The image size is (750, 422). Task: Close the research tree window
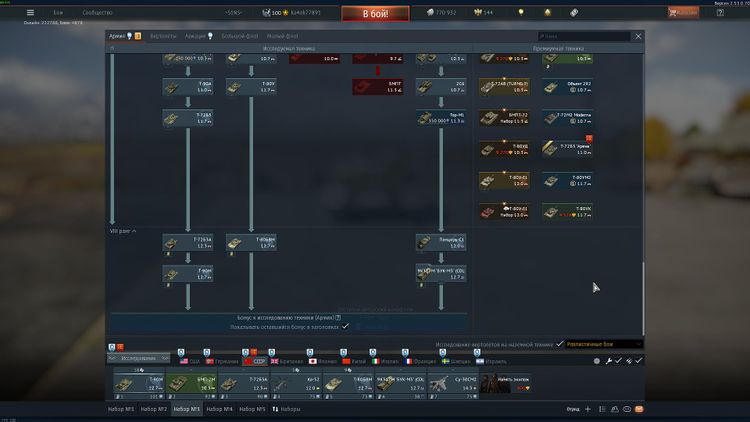tap(638, 36)
